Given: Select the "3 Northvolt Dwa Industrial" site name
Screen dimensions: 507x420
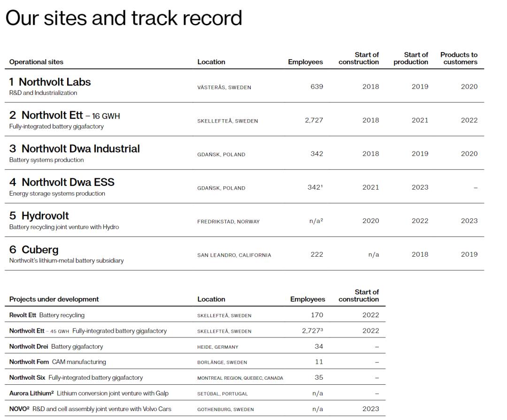Looking at the screenshot, I should pos(74,149).
